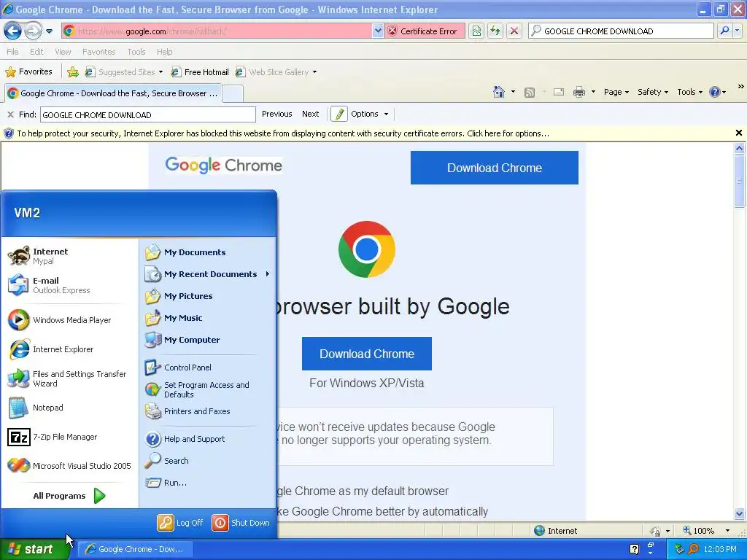Viewport: 747px width, 560px height.
Task: Expand the Find bar Options dropdown
Action: 370,114
